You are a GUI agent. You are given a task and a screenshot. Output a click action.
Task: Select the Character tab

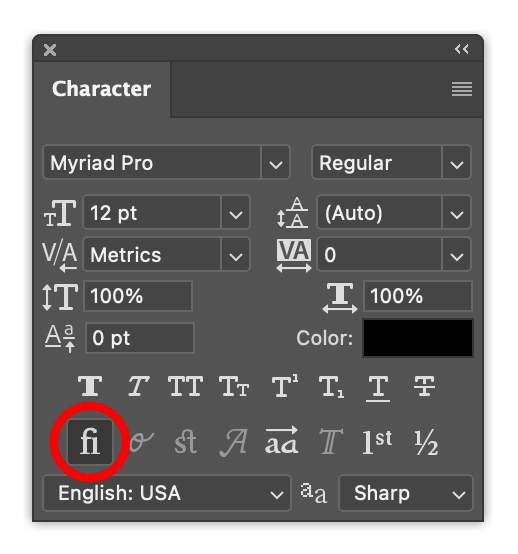(x=101, y=89)
